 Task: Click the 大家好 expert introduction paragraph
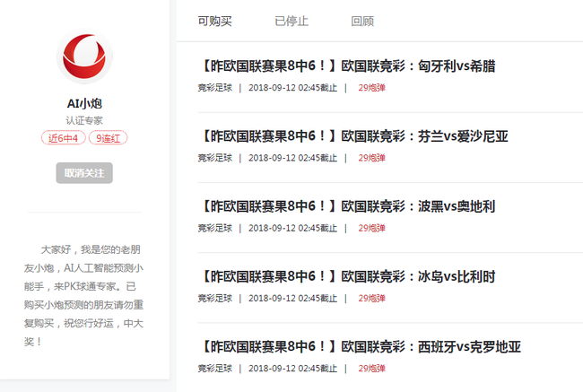pyautogui.click(x=84, y=296)
